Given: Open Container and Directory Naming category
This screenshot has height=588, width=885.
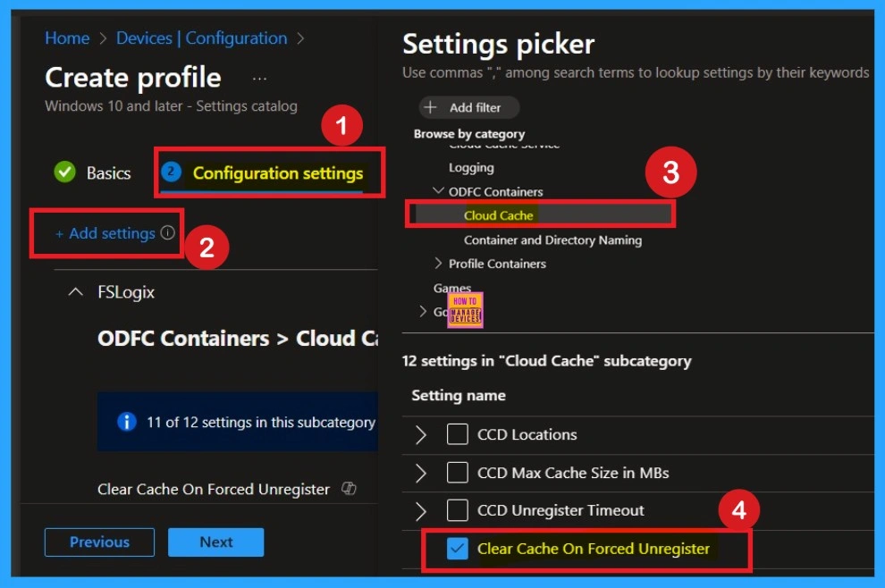Looking at the screenshot, I should coord(552,239).
